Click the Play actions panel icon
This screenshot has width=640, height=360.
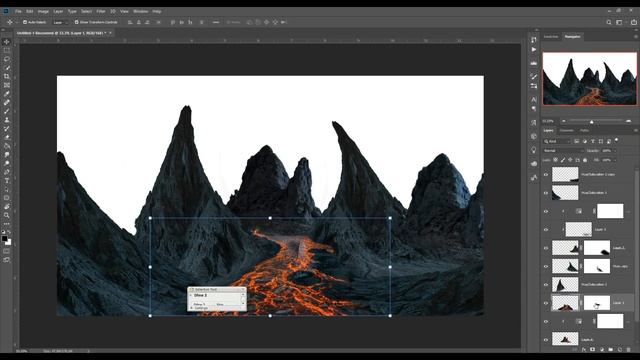(534, 49)
